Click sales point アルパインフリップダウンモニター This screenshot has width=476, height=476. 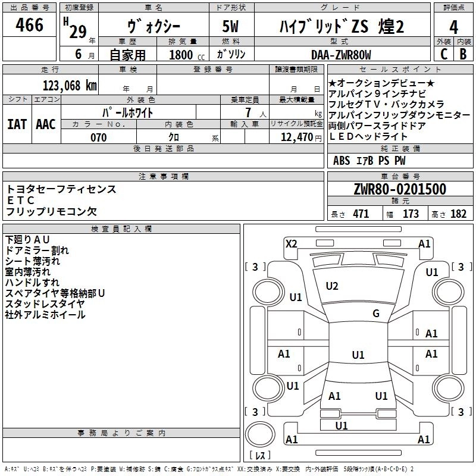pyautogui.click(x=399, y=115)
